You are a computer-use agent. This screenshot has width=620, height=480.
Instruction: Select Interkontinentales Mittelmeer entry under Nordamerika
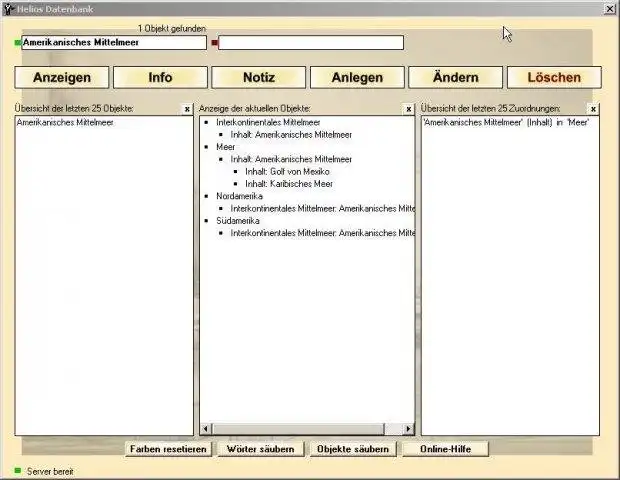click(322, 208)
